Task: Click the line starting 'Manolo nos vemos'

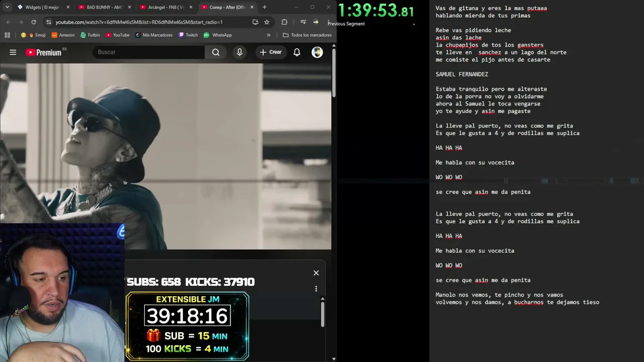Action: (x=499, y=295)
